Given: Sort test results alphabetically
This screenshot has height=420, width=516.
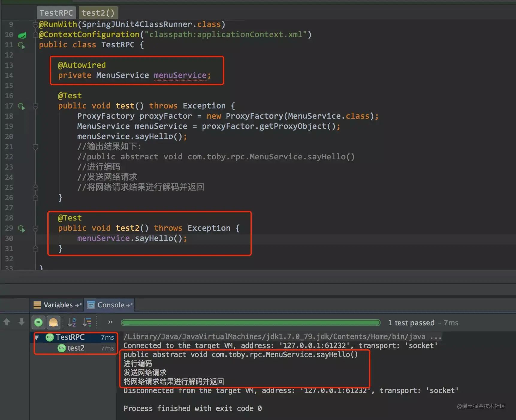Looking at the screenshot, I should point(72,322).
